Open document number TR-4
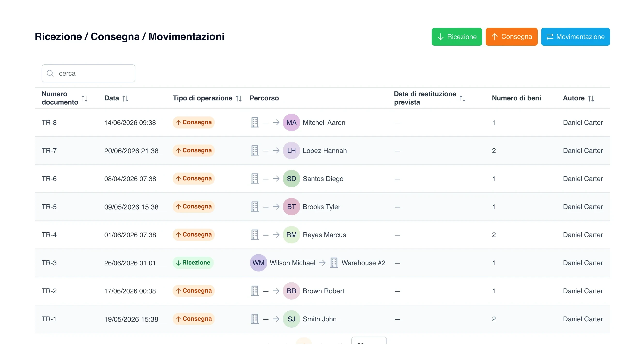Viewport: 644px width, 362px height. (x=49, y=235)
